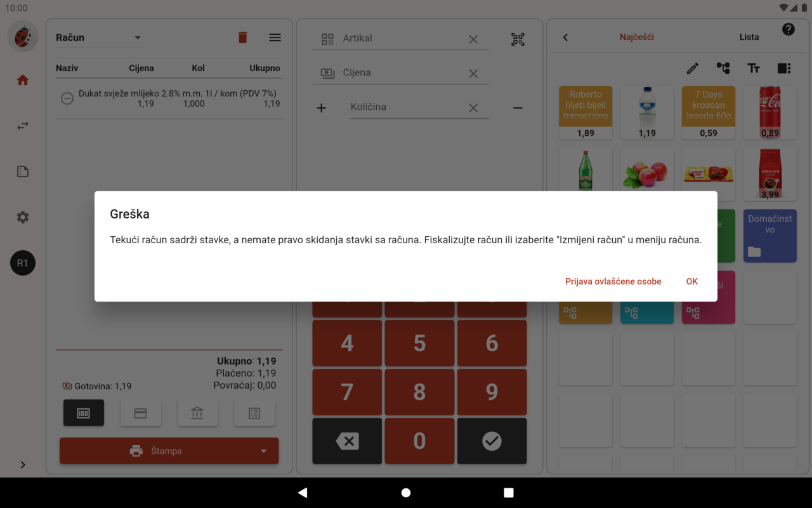
Task: Click the Prijava ovlašćene osobe link
Action: (x=613, y=281)
